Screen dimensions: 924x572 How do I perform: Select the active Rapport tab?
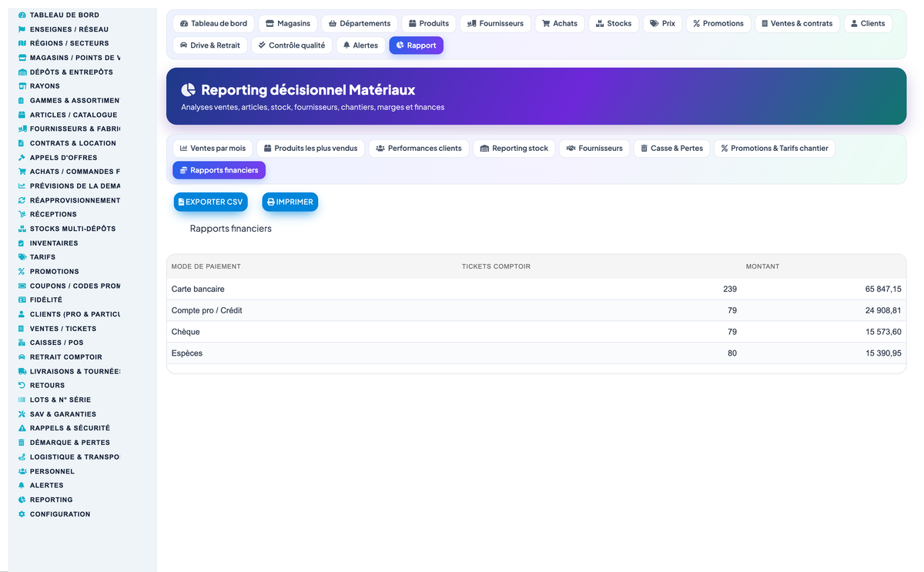point(416,45)
